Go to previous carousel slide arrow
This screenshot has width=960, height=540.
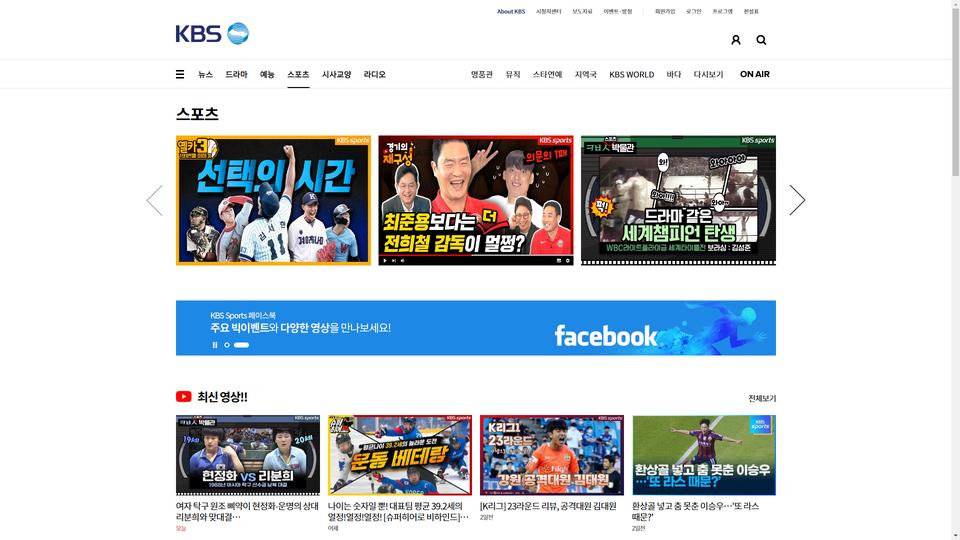click(155, 200)
